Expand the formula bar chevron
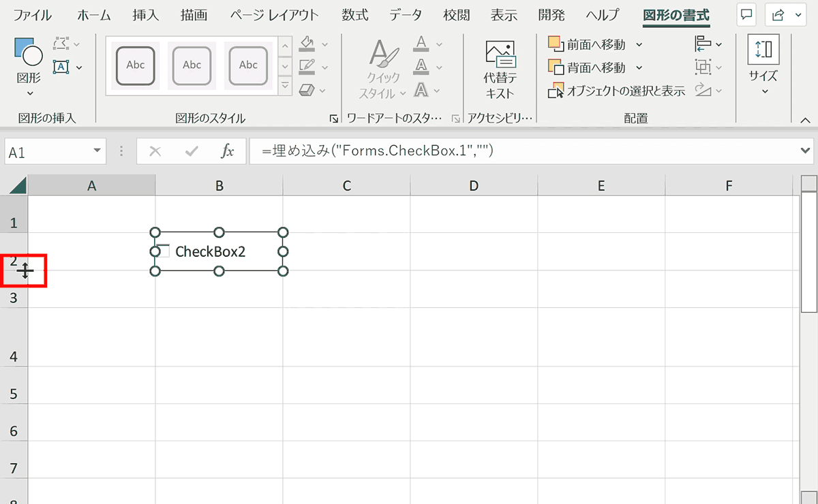 pos(804,151)
